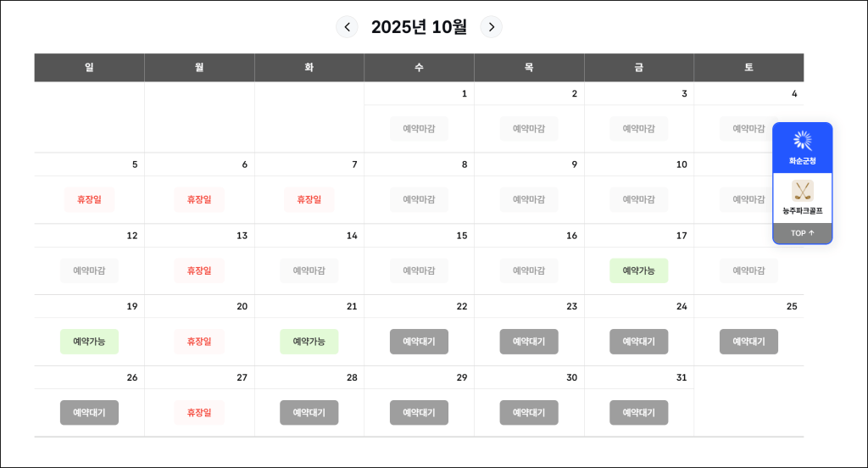868x468 pixels.
Task: Select 예약가능 on October 19
Action: (x=89, y=342)
